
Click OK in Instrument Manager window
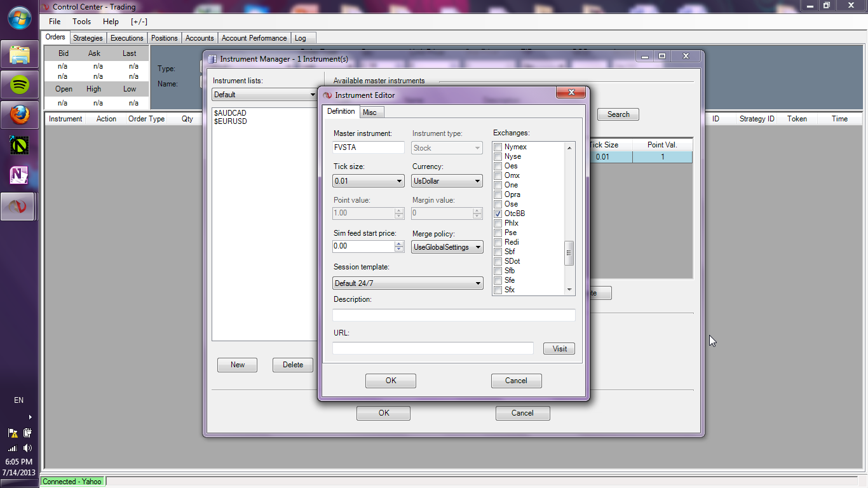pos(383,413)
